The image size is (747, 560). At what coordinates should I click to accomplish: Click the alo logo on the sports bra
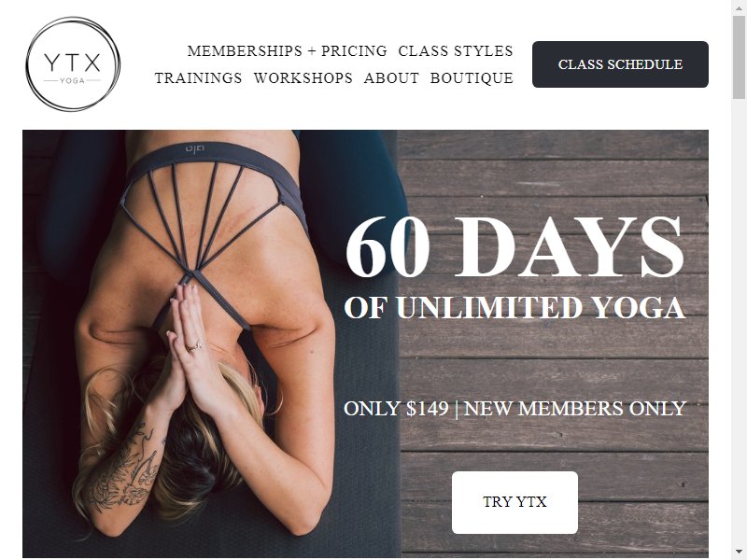point(195,149)
